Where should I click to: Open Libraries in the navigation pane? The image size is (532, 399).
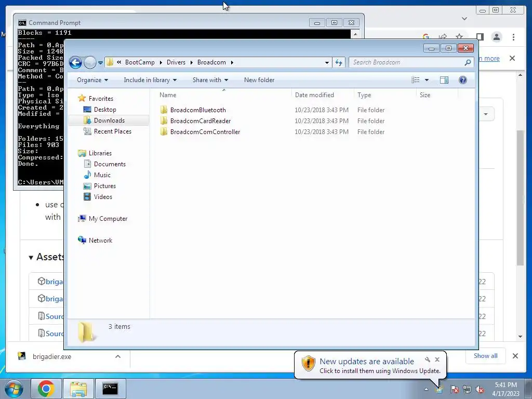point(100,153)
